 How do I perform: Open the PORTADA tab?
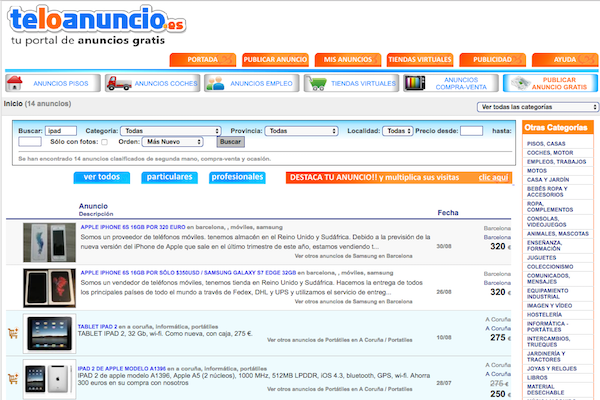pos(203,60)
